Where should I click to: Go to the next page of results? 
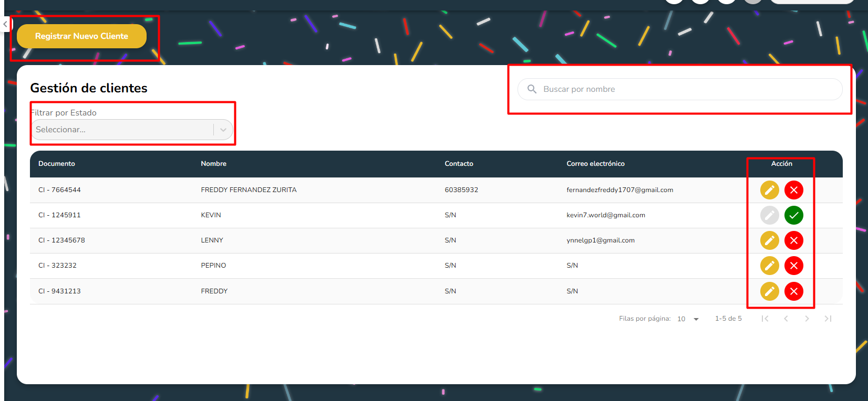tap(807, 319)
